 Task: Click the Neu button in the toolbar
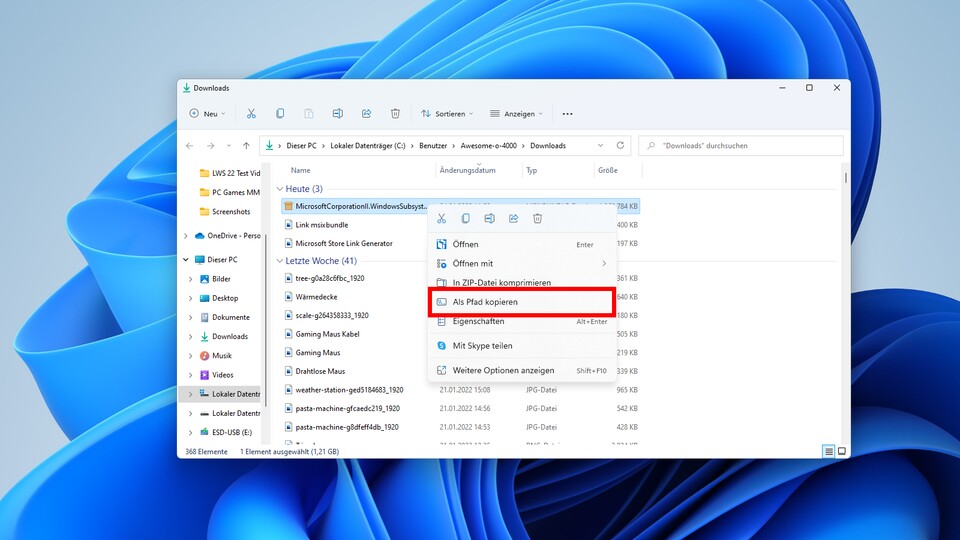tap(206, 114)
